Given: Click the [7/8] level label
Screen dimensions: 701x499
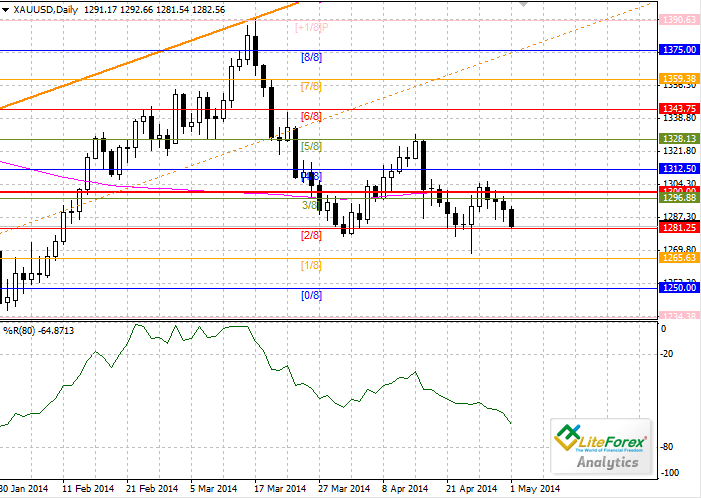Looking at the screenshot, I should click(x=311, y=87).
